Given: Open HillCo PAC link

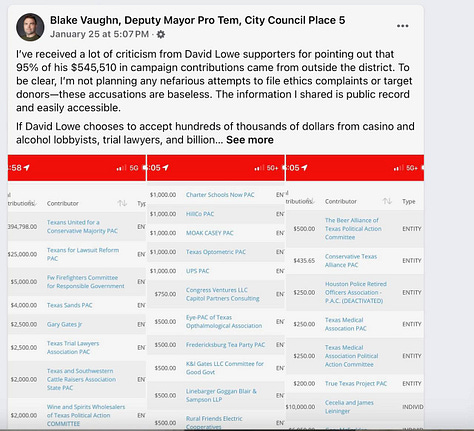Looking at the screenshot, I should click(200, 214).
